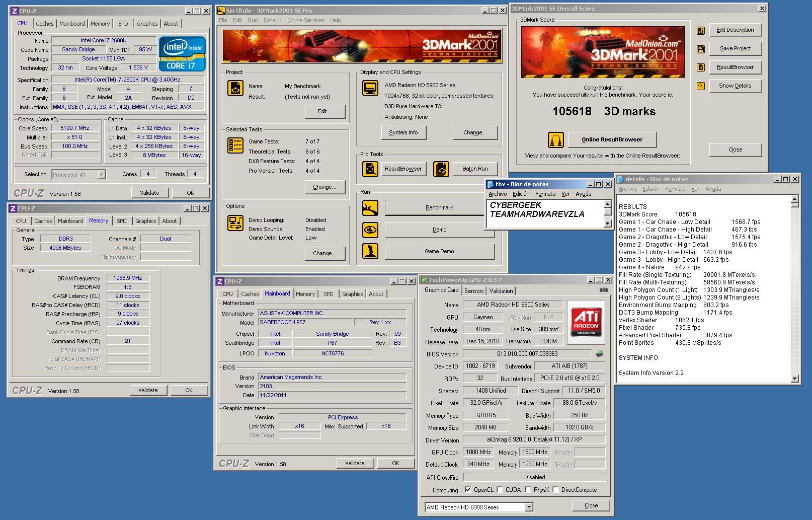Open the Help menu in 3DMark2001

pos(335,21)
